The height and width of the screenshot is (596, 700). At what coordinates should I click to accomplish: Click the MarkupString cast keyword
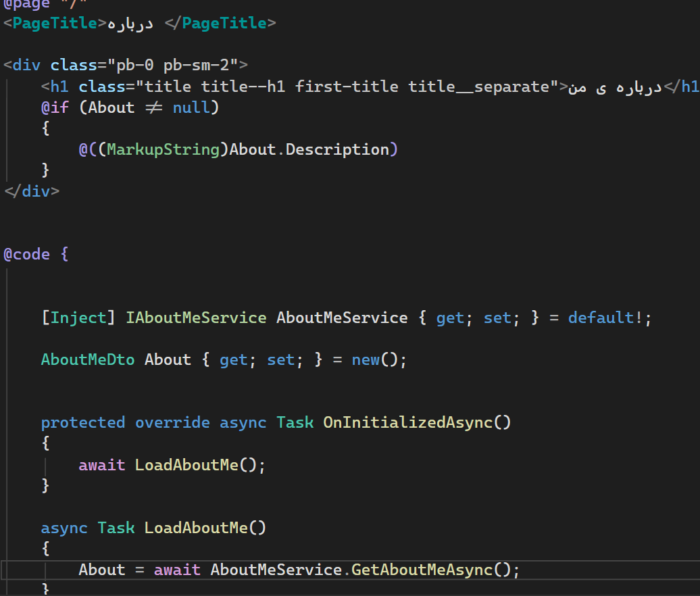pos(164,149)
